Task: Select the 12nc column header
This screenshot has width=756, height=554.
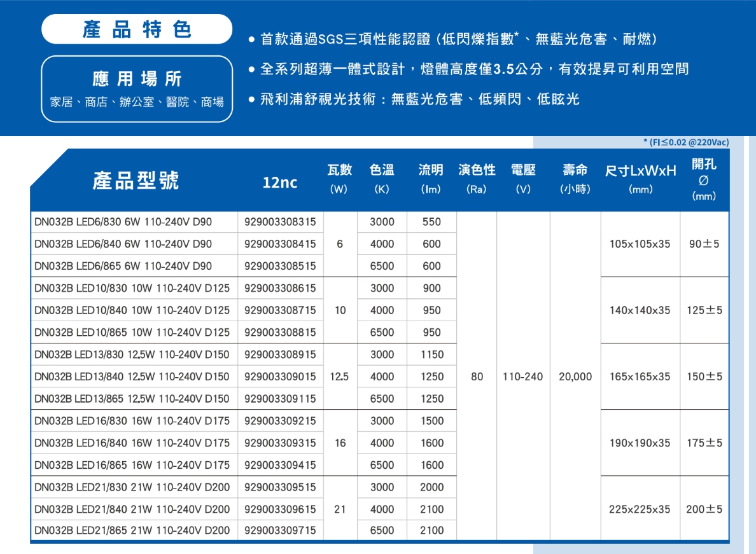Action: point(280,183)
